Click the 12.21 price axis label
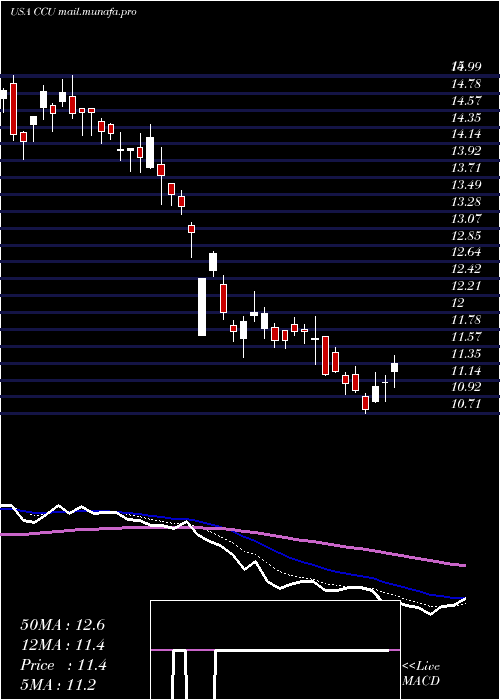500x700 pixels. [466, 286]
